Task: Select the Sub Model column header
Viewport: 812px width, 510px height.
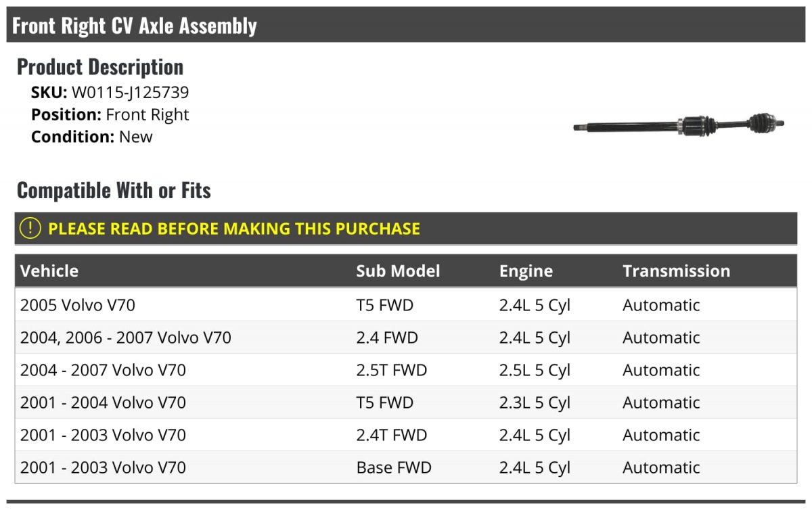Action: point(398,271)
